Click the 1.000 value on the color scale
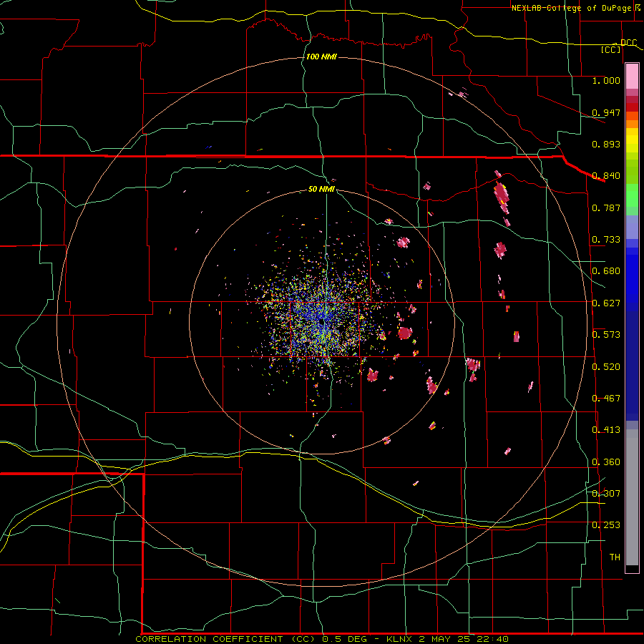The height and width of the screenshot is (644, 644). [606, 80]
